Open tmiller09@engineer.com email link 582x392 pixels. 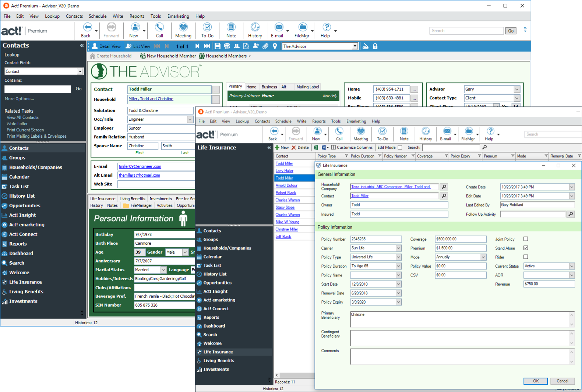[x=140, y=166]
